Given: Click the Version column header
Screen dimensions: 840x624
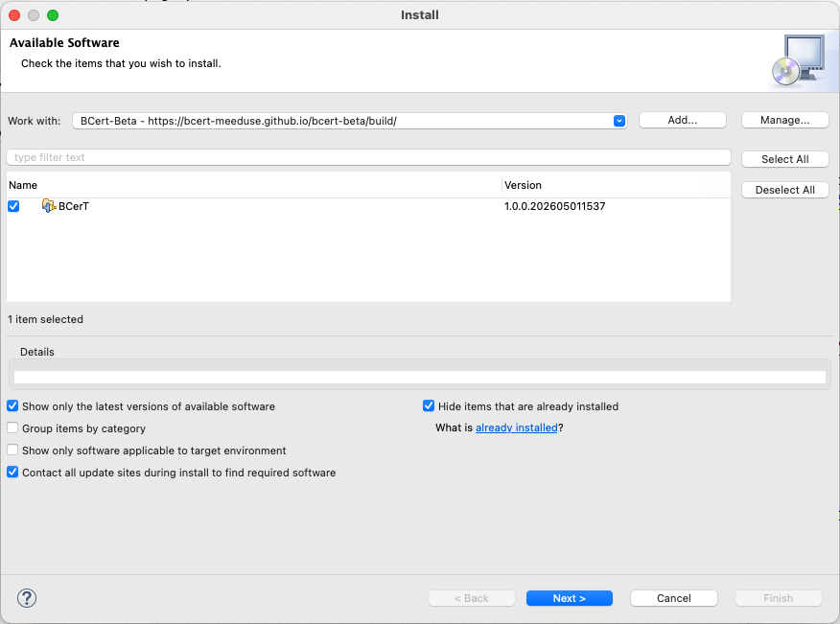Looking at the screenshot, I should [616, 185].
